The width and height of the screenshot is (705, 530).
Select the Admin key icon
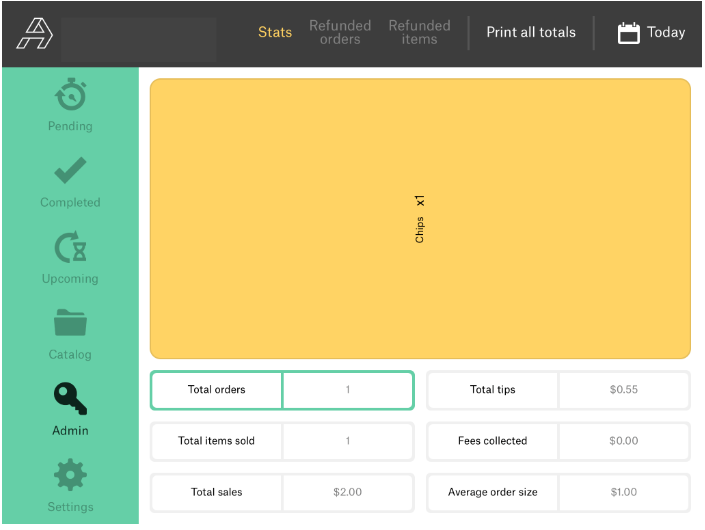(70, 399)
